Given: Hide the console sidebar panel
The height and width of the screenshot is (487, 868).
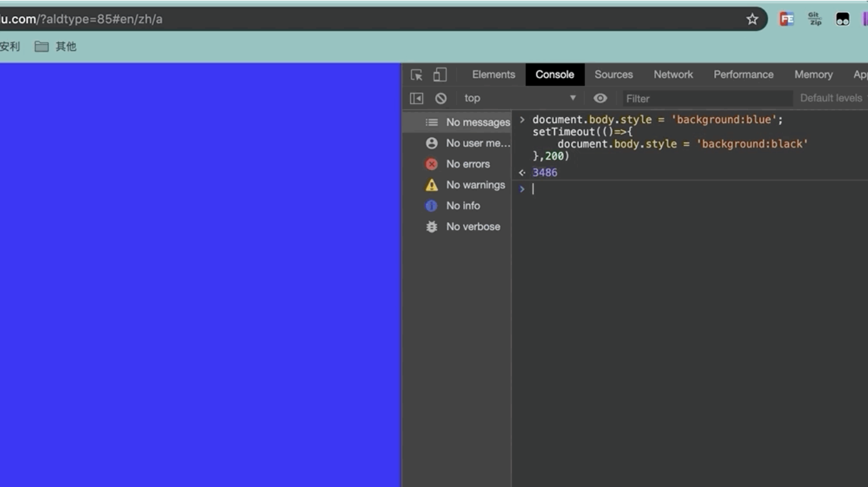Looking at the screenshot, I should [417, 99].
